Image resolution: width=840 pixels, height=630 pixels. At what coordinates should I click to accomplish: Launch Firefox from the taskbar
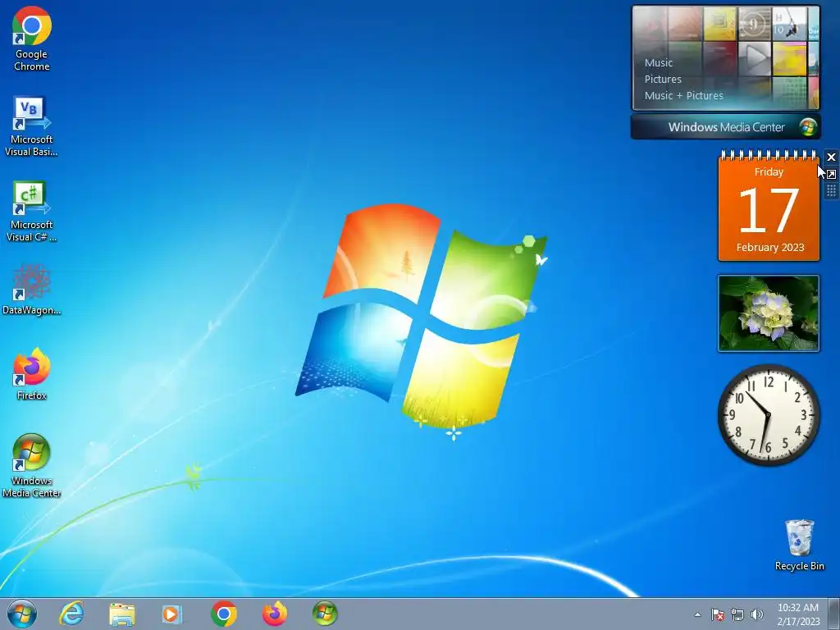(274, 614)
